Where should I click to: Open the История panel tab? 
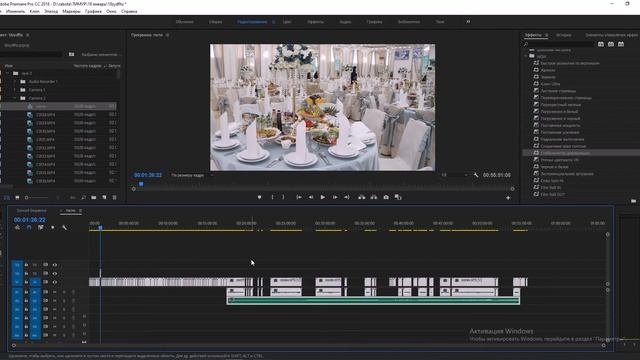[x=564, y=35]
